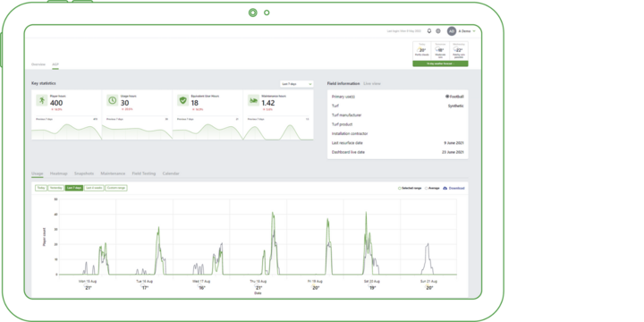The height and width of the screenshot is (322, 644).
Task: Click the AD user avatar
Action: pyautogui.click(x=452, y=30)
